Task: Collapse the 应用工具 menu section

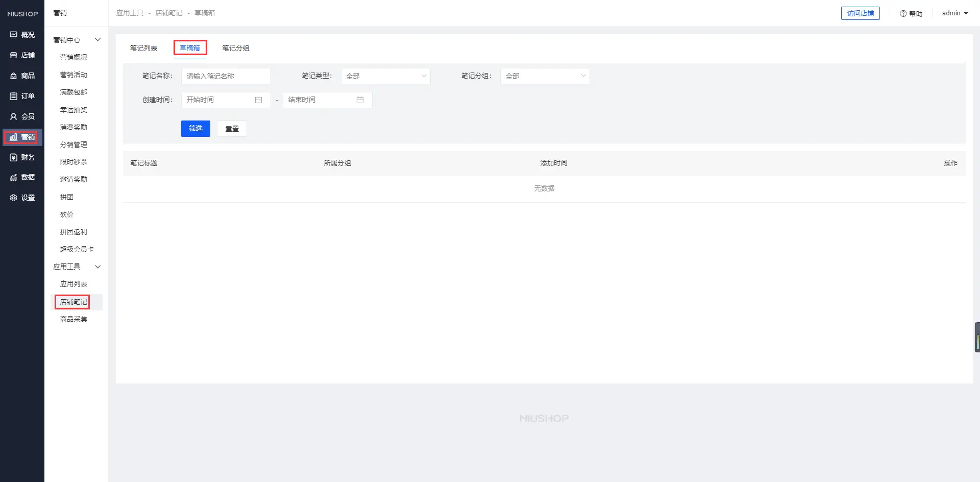Action: (x=97, y=267)
